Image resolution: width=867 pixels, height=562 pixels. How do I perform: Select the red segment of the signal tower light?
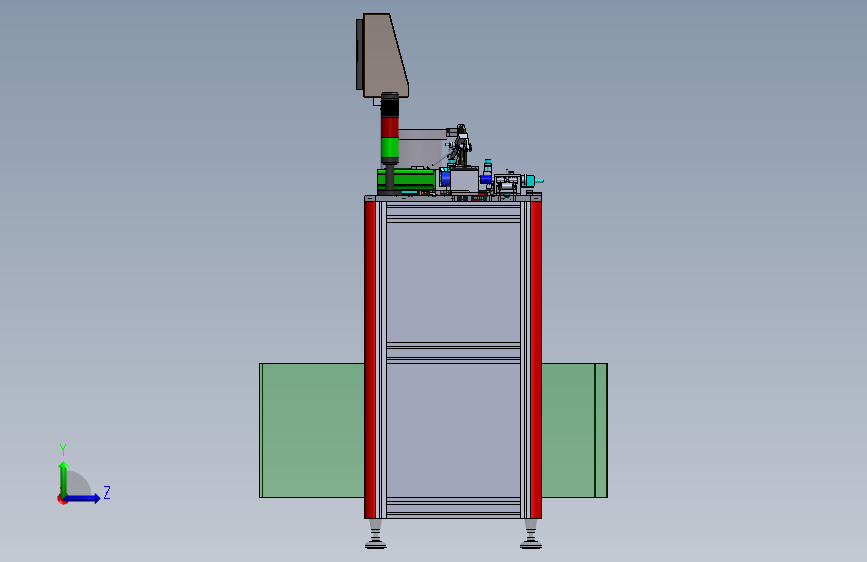[x=390, y=127]
